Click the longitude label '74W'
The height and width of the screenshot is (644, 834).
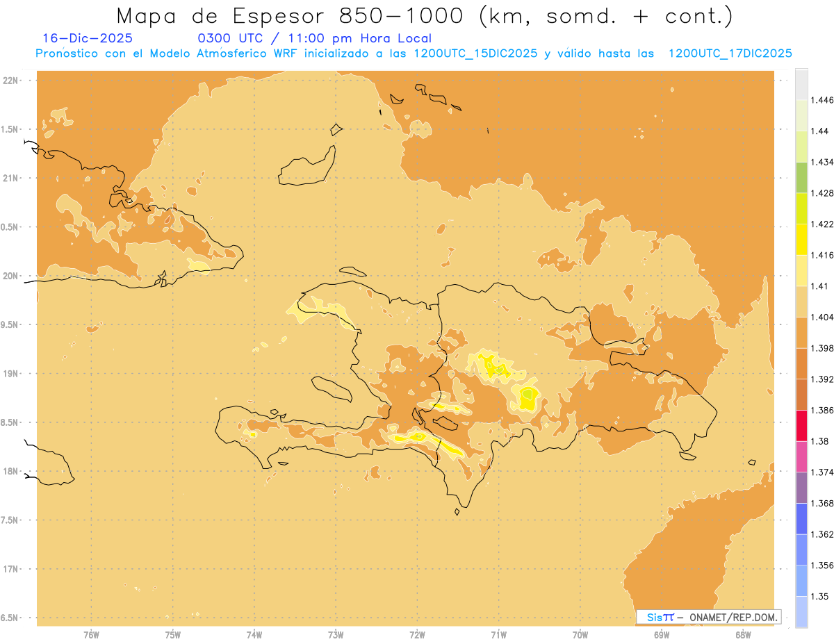[254, 634]
